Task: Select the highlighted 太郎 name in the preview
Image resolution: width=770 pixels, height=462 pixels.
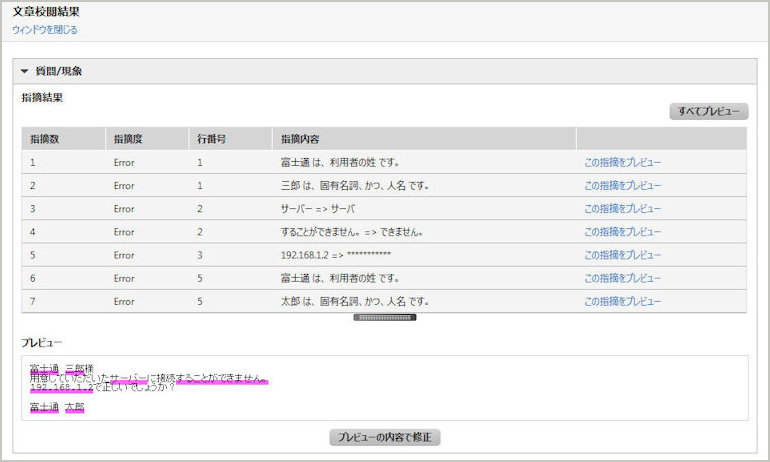Action: click(x=75, y=407)
